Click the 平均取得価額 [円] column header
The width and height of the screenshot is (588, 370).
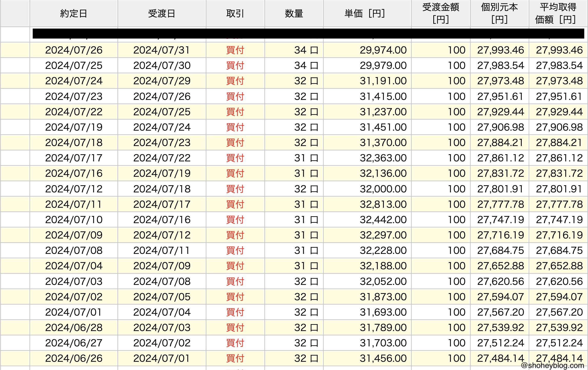tap(558, 13)
